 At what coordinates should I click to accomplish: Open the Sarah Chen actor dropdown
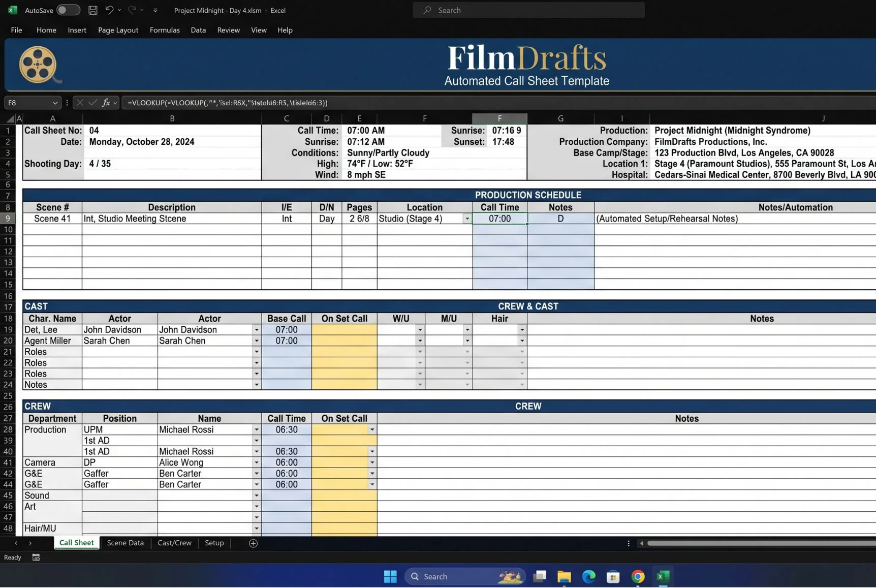coord(257,341)
